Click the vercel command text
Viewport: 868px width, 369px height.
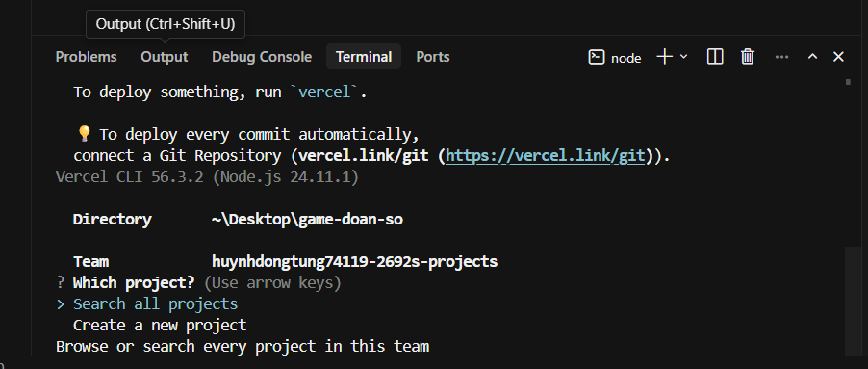pyautogui.click(x=324, y=92)
